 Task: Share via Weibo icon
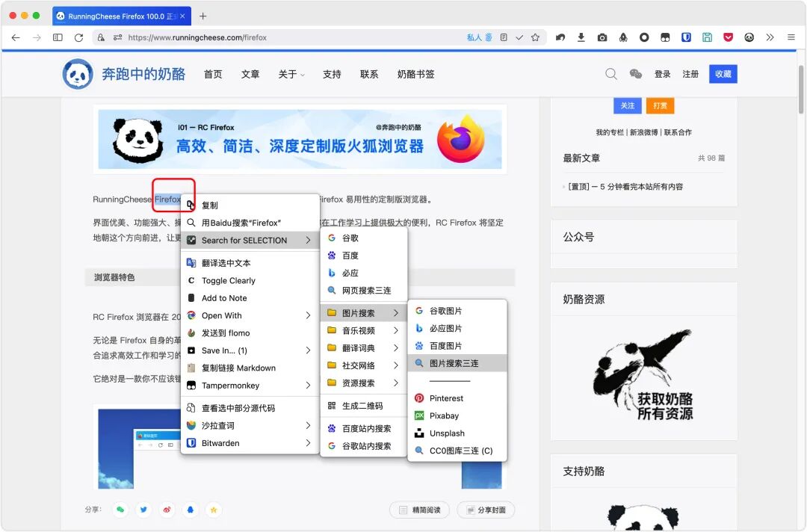(x=167, y=510)
